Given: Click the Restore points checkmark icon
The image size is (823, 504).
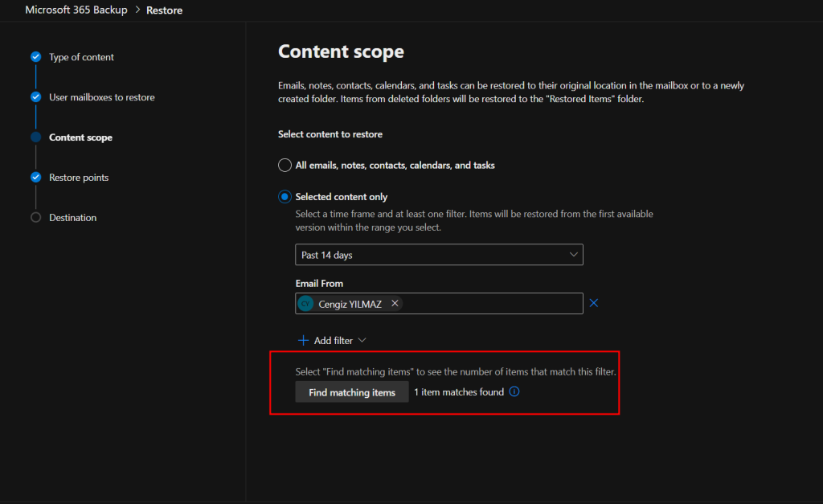Looking at the screenshot, I should [35, 178].
